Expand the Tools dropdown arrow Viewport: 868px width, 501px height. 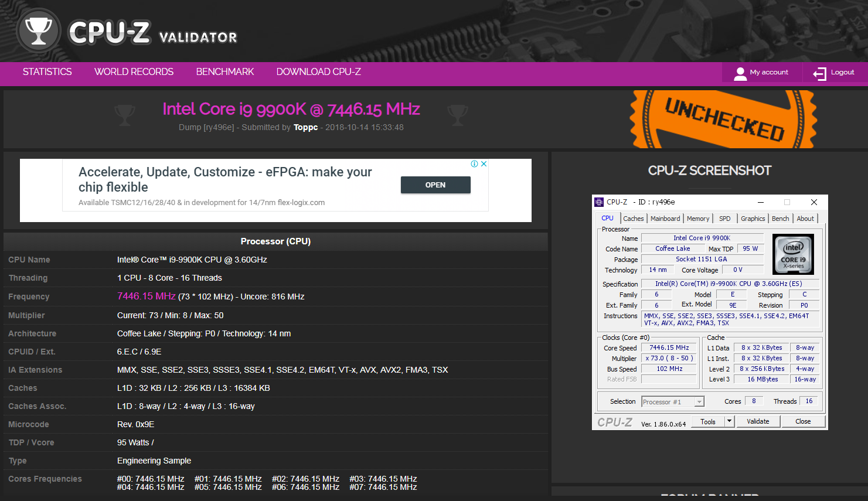tap(730, 421)
